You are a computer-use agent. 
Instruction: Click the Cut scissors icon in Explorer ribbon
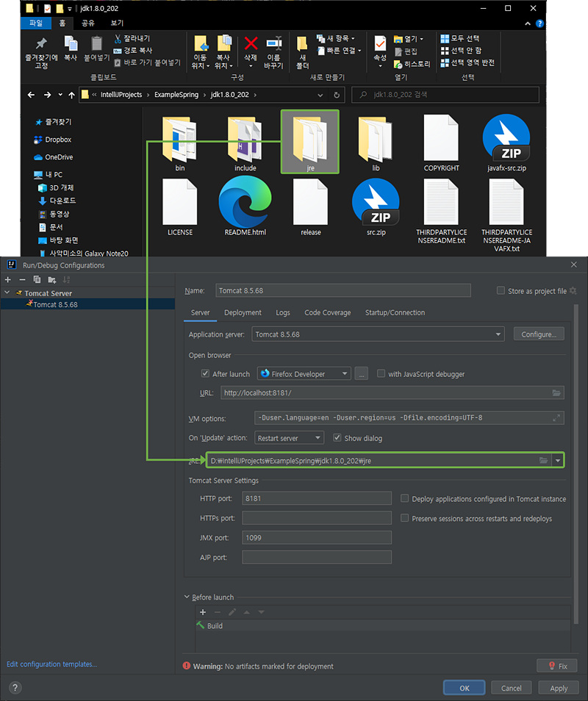click(x=118, y=39)
